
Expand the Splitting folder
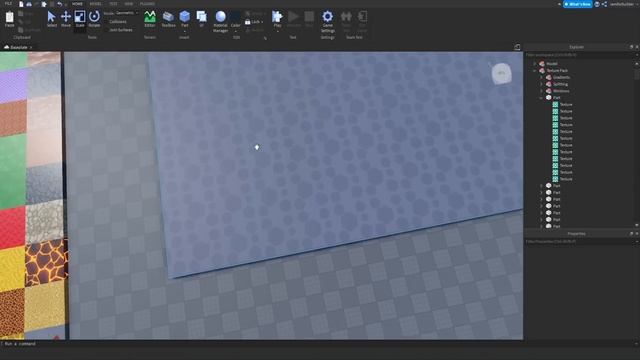pos(542,84)
